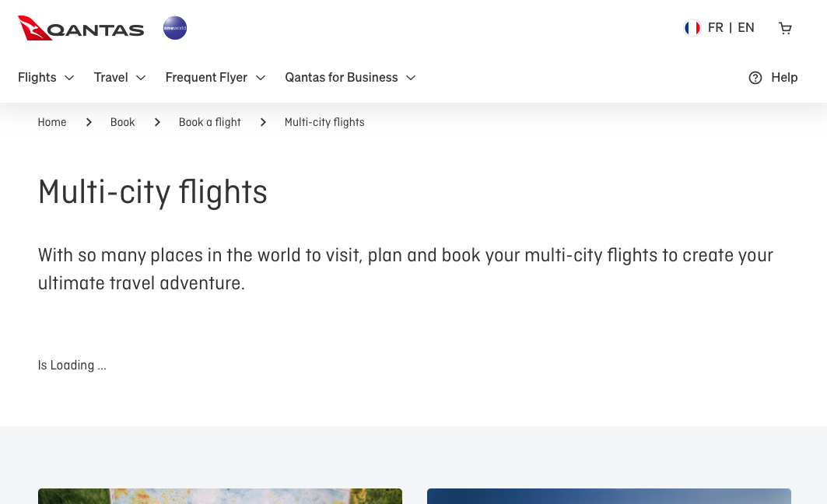Go to Home breadcrumb link
Screen dimensions: 827x504
pos(52,122)
